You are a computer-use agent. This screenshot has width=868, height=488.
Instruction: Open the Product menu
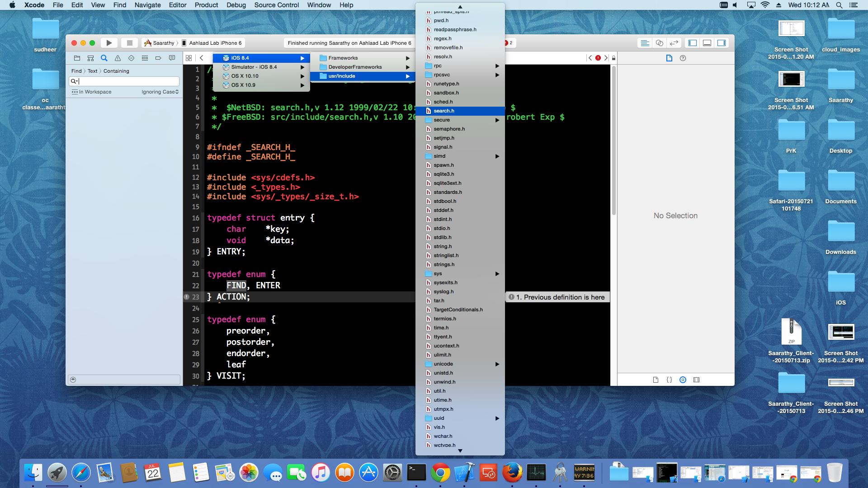pos(206,5)
